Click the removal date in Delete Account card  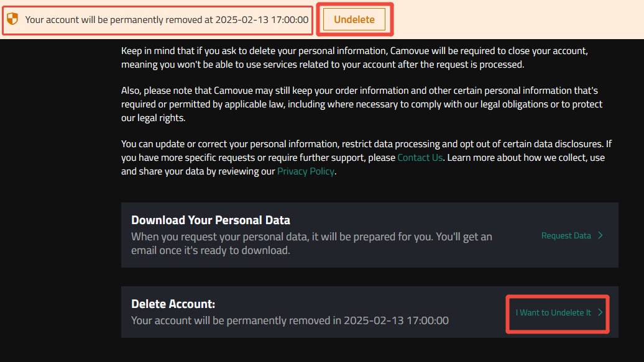[396, 320]
